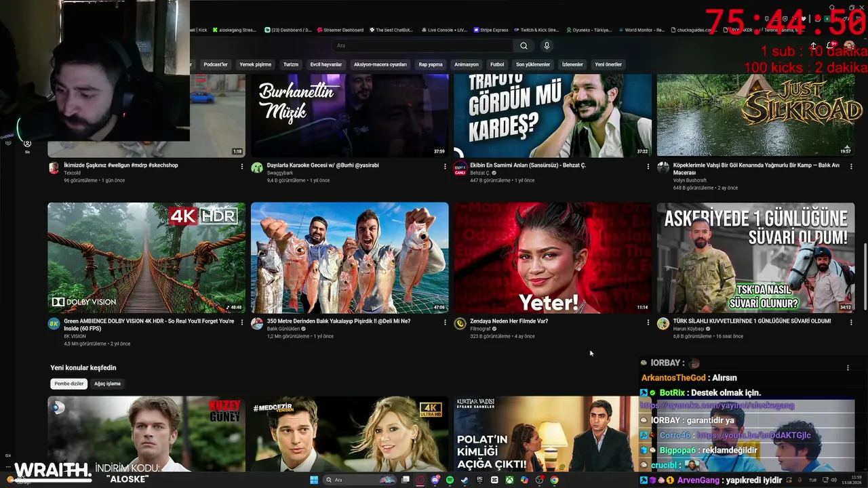Open Spotify from the taskbar

[x=450, y=480]
